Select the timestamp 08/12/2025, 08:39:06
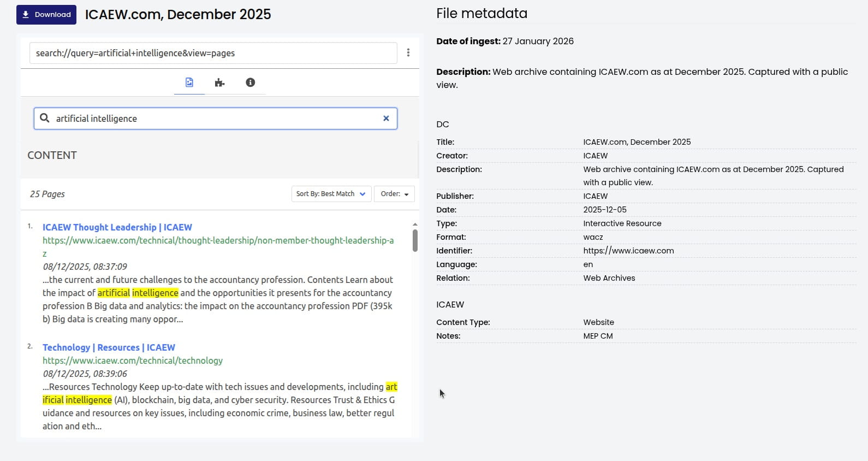The width and height of the screenshot is (868, 461). (85, 374)
